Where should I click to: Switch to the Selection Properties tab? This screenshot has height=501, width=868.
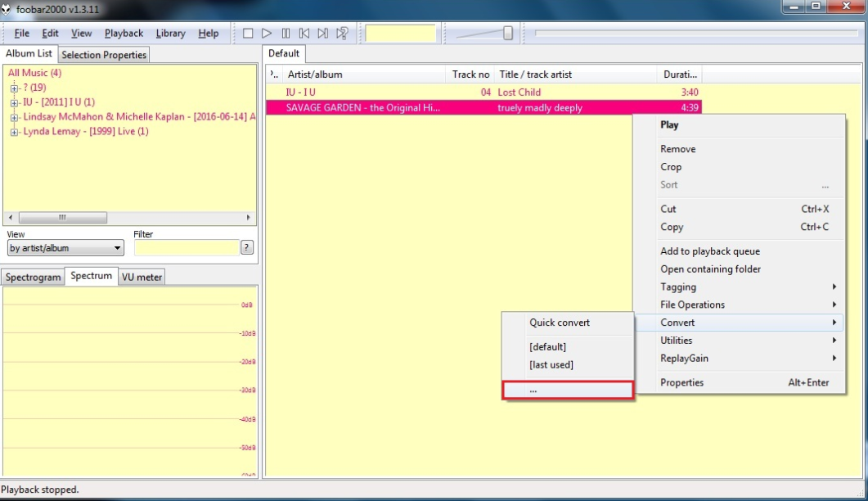[104, 55]
